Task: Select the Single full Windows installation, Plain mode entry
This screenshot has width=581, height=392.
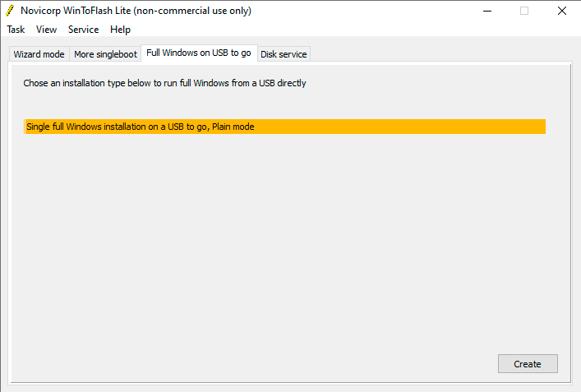Action: pyautogui.click(x=285, y=127)
